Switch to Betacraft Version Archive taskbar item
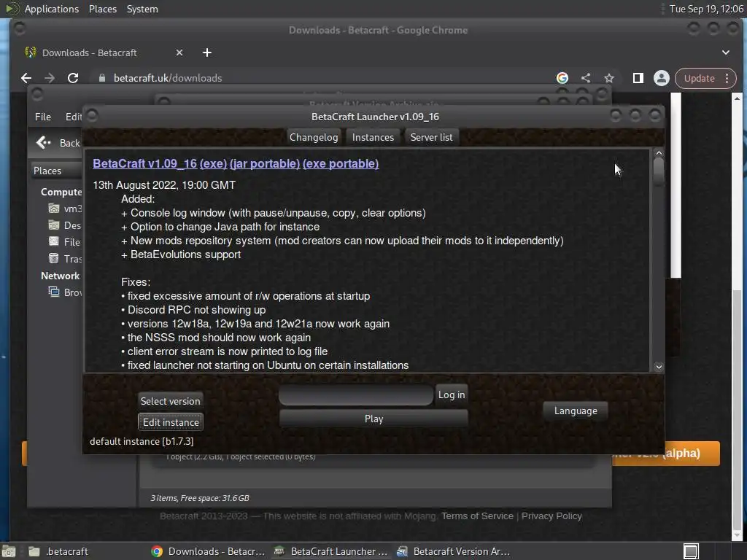This screenshot has width=747, height=560. (454, 551)
